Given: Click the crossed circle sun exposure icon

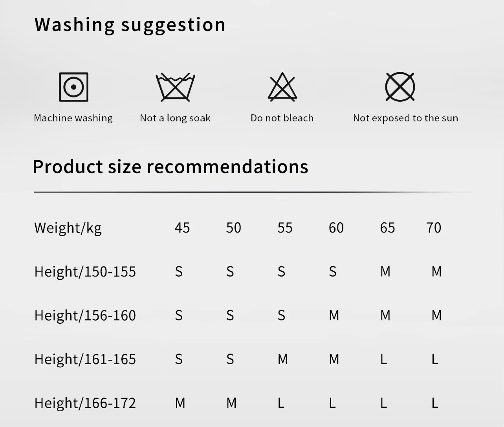Looking at the screenshot, I should (400, 87).
